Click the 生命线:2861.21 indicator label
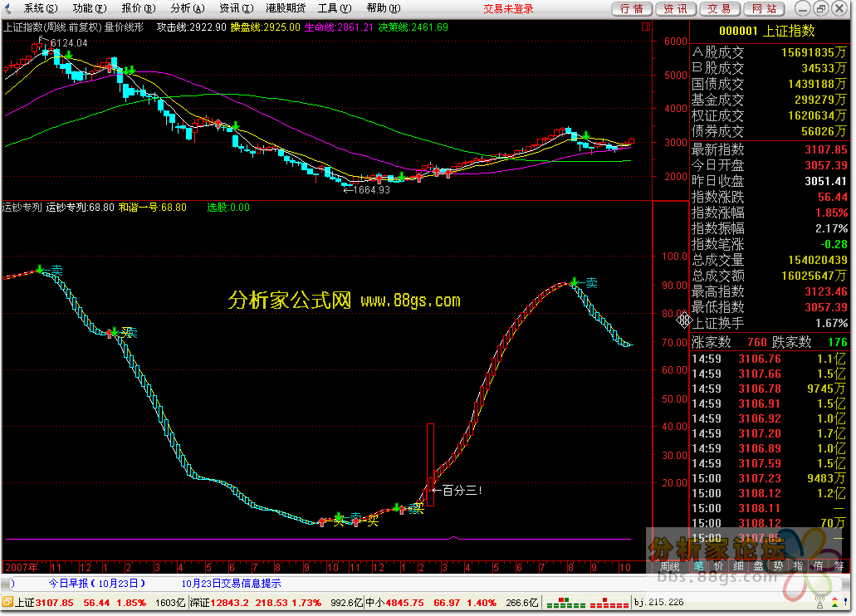 point(339,27)
